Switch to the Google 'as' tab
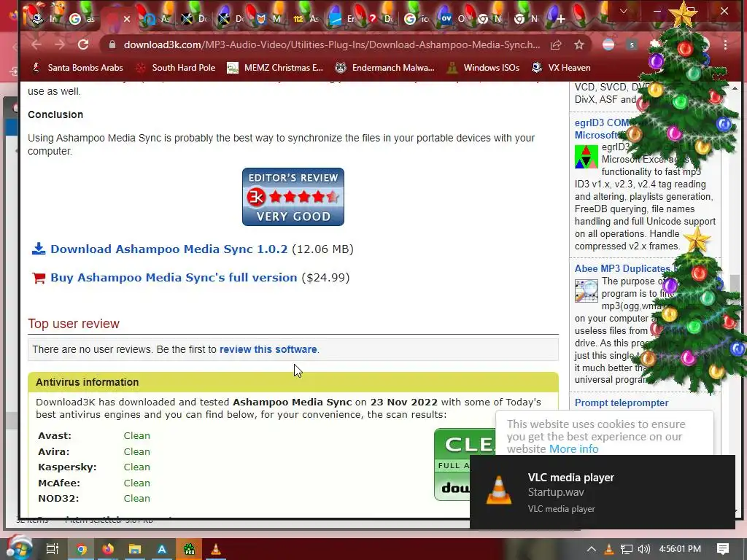The width and height of the screenshot is (747, 560). 82,19
